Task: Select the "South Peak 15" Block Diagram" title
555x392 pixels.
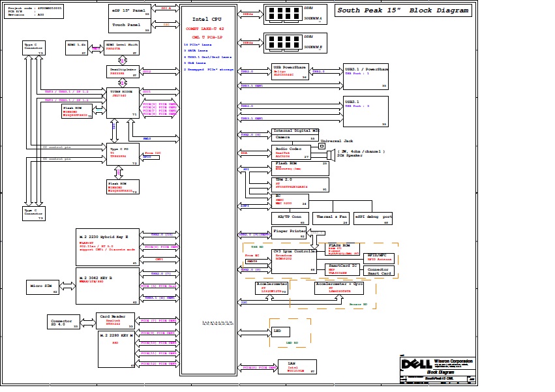Action: (403, 10)
